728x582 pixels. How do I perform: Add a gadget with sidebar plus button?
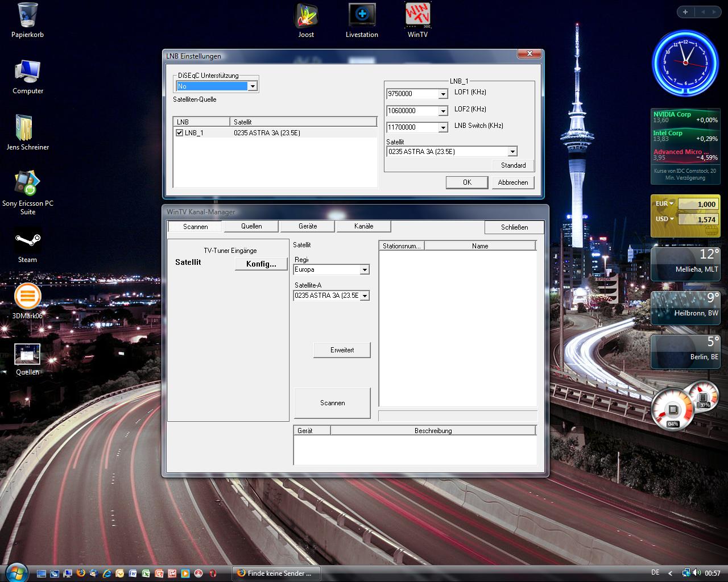click(685, 12)
